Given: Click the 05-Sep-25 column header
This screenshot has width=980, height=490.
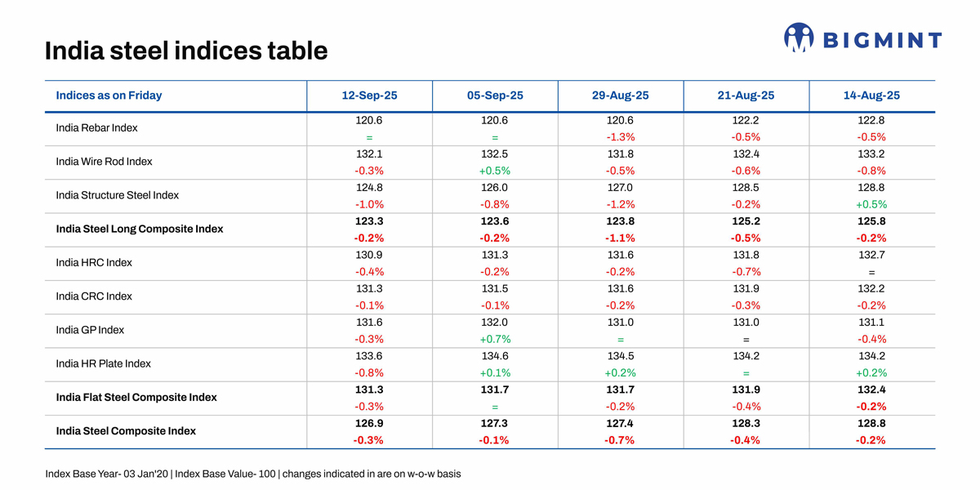Looking at the screenshot, I should point(495,96).
